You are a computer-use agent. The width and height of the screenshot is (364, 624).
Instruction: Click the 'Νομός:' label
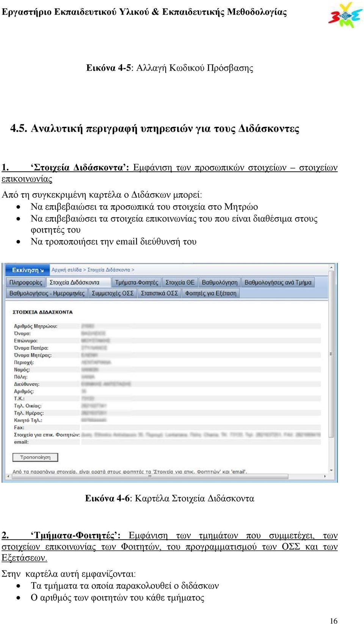tap(22, 370)
